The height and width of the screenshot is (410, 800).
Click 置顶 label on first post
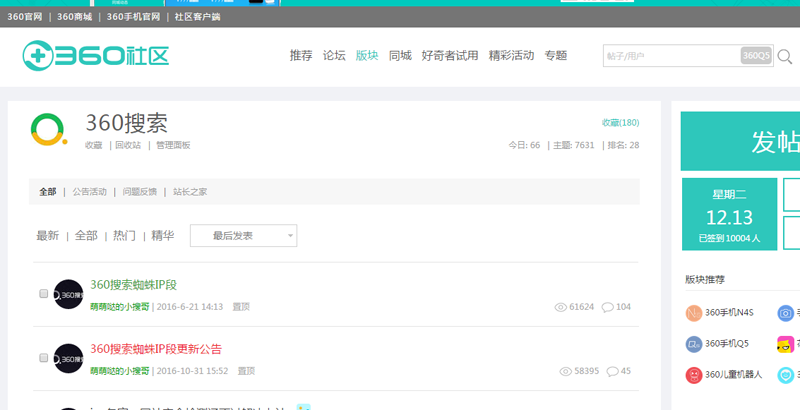(x=241, y=307)
